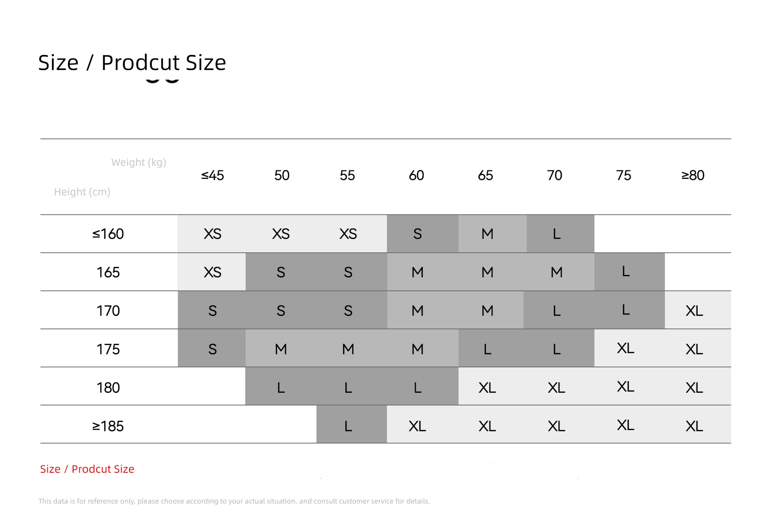This screenshot has height=532, width=770.
Task: Select the 'Height (cm)' header label
Action: point(82,192)
